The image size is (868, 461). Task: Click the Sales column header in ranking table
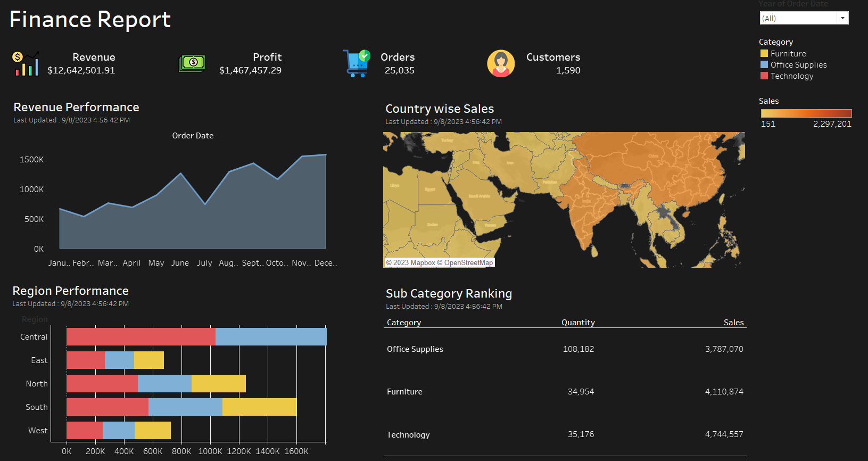pyautogui.click(x=733, y=323)
